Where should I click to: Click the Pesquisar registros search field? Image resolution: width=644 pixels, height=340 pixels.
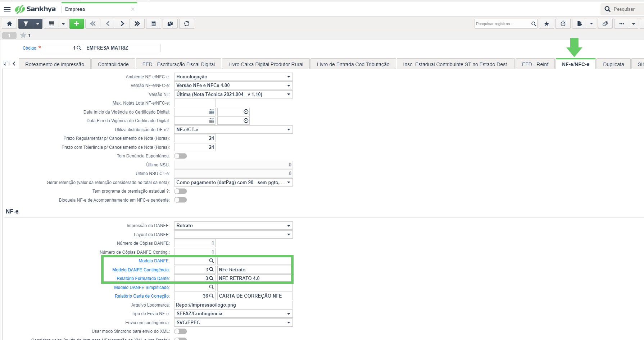(x=503, y=24)
